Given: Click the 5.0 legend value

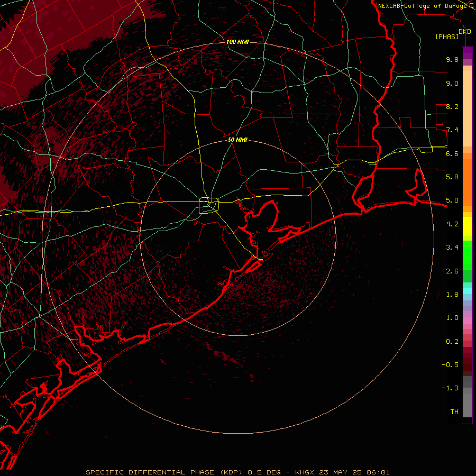Looking at the screenshot, I should pos(452,200).
